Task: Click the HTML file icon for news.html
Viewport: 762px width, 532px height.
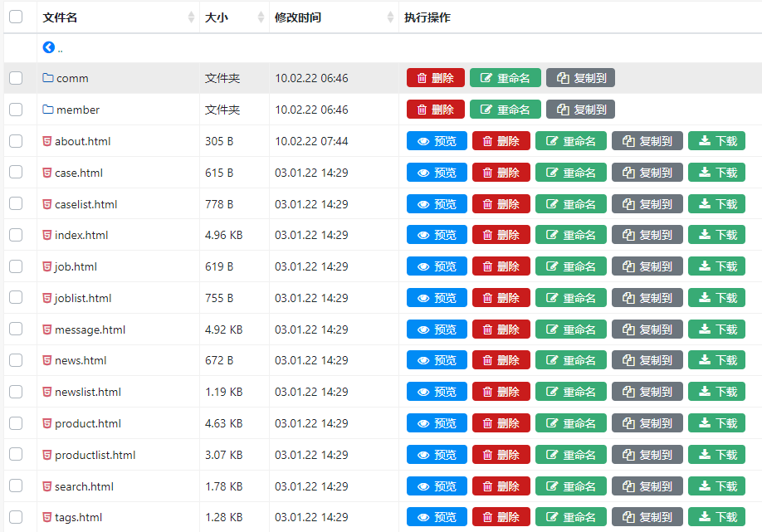Action: point(47,360)
